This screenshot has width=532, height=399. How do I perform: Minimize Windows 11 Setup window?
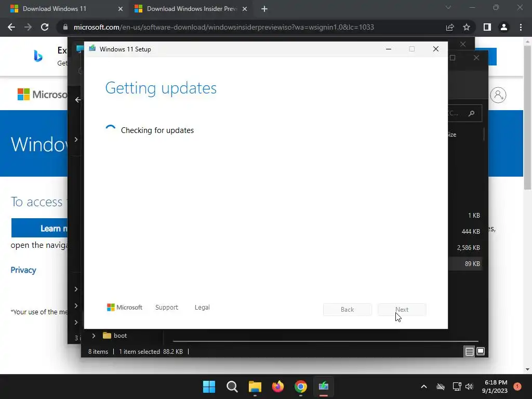pyautogui.click(x=389, y=49)
